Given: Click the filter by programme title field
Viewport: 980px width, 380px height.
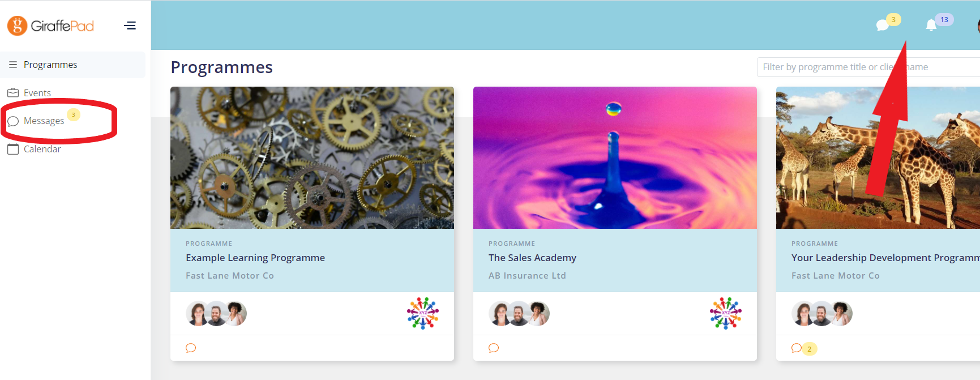Looking at the screenshot, I should 868,67.
